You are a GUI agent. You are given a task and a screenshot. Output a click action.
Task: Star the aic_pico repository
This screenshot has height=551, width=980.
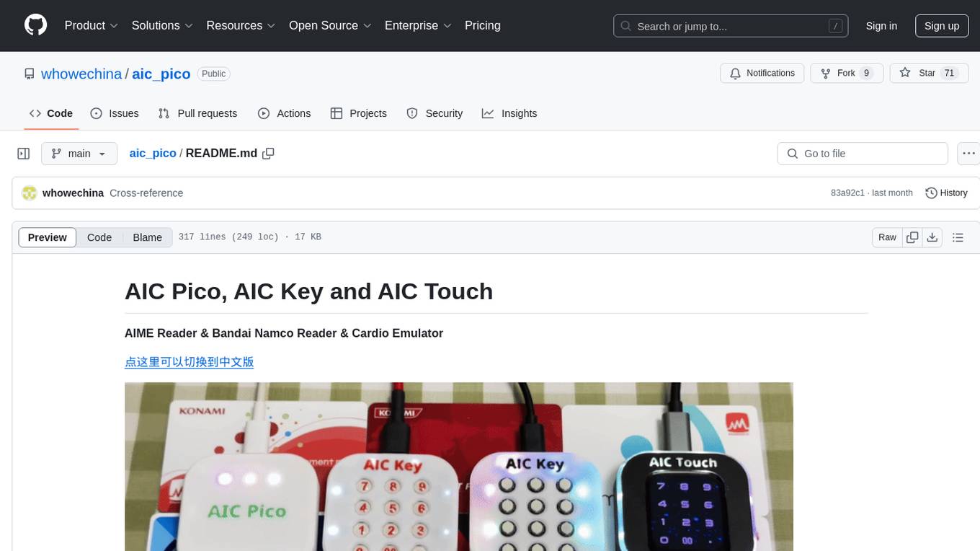[x=927, y=74]
